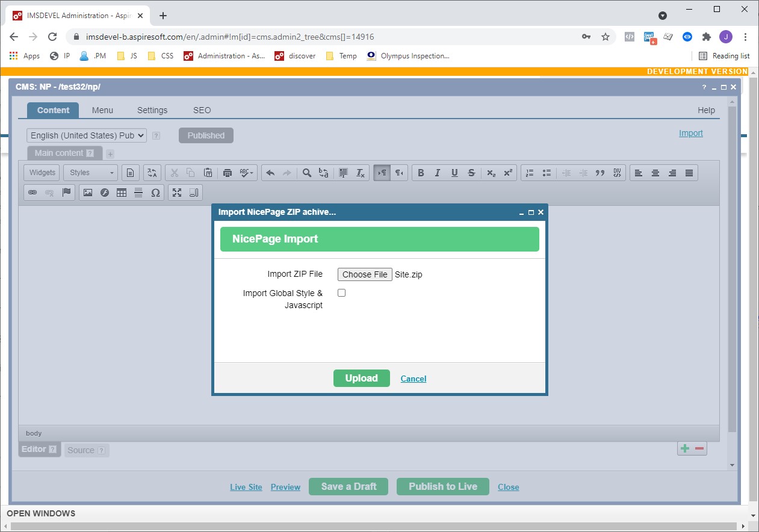Open Help in the CMS window
The height and width of the screenshot is (532, 759).
point(706,110)
